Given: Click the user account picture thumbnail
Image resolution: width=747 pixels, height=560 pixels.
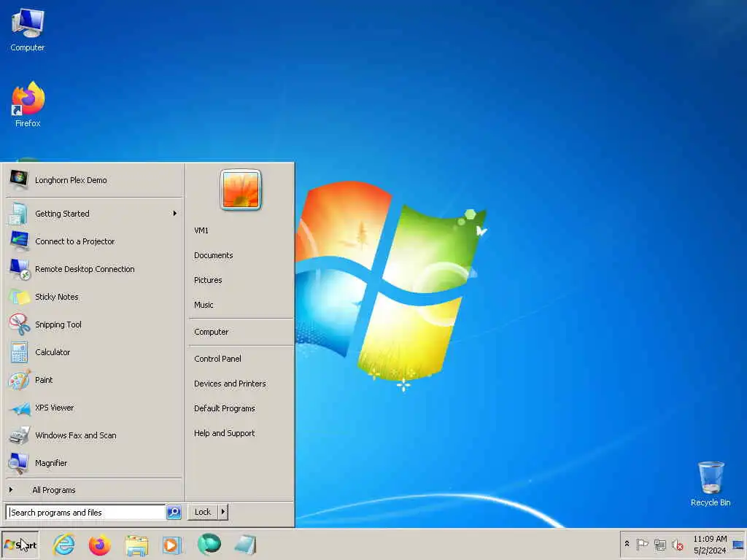Looking at the screenshot, I should (241, 190).
